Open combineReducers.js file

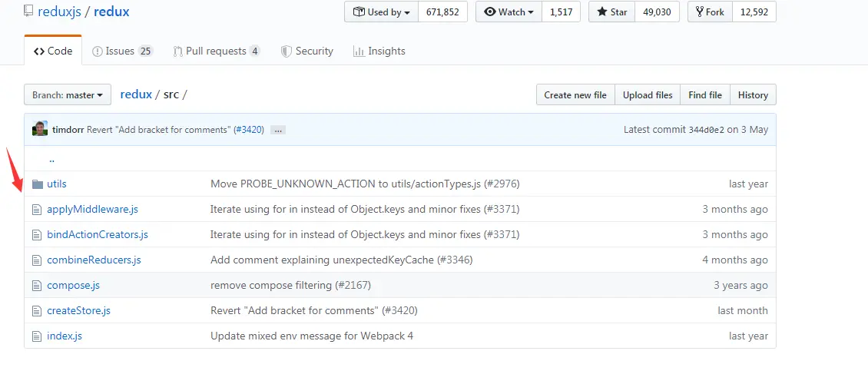click(94, 260)
